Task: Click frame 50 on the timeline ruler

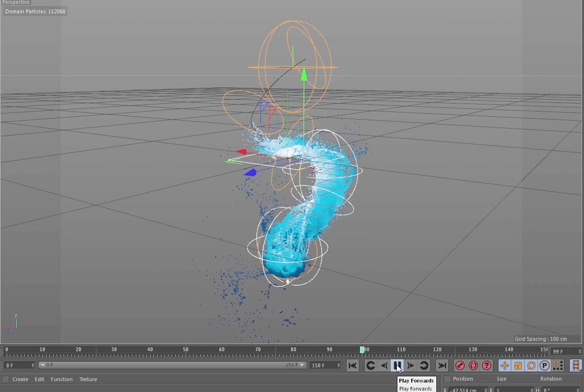Action: pyautogui.click(x=186, y=350)
